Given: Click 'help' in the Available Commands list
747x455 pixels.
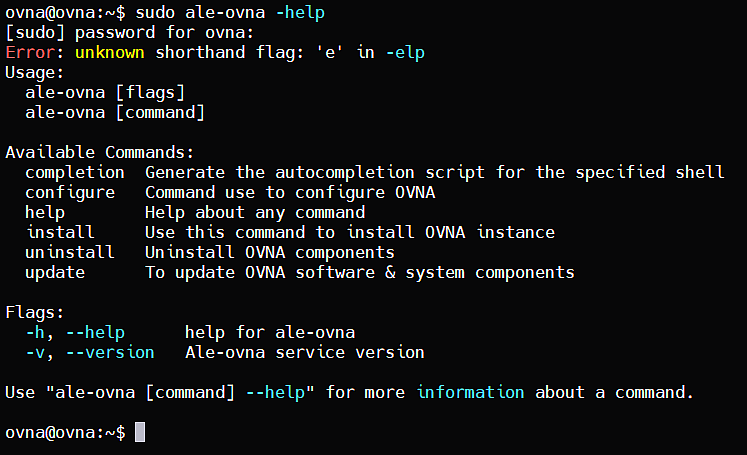Looking at the screenshot, I should click(x=45, y=212).
